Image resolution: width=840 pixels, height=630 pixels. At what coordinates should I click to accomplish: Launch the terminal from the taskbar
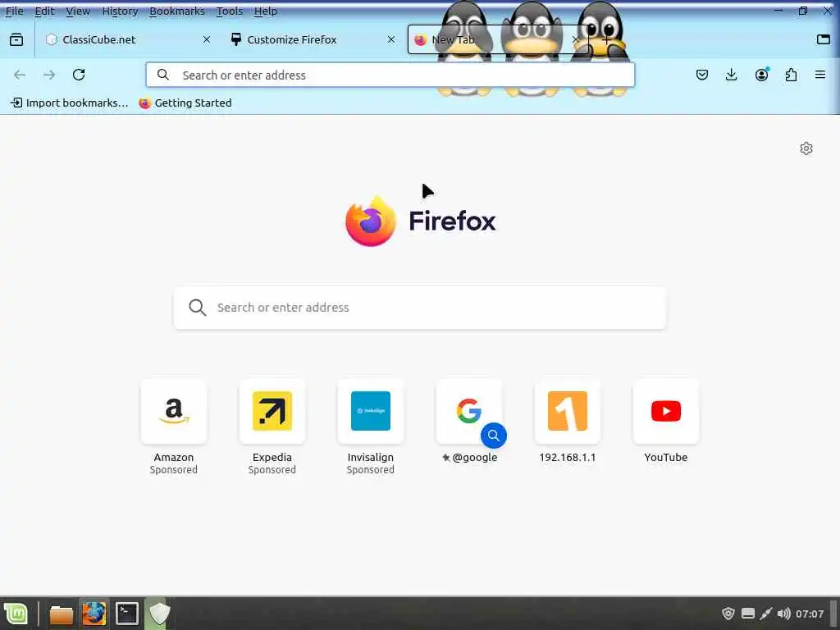pyautogui.click(x=127, y=614)
